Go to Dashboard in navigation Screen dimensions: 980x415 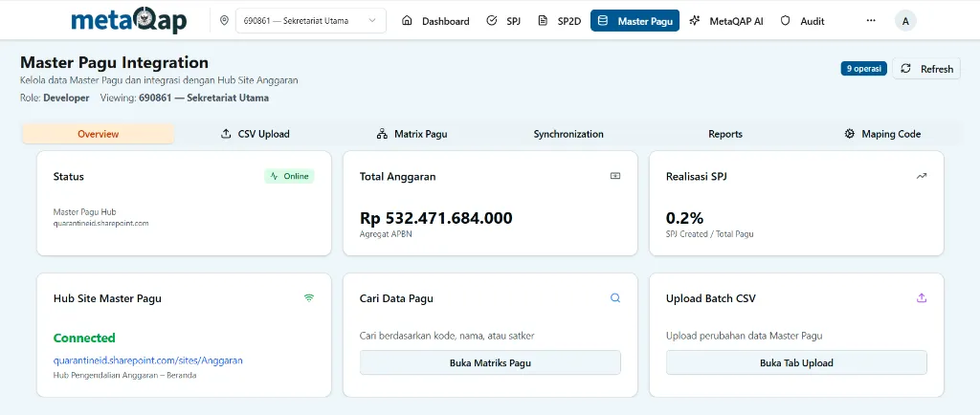[x=435, y=21]
